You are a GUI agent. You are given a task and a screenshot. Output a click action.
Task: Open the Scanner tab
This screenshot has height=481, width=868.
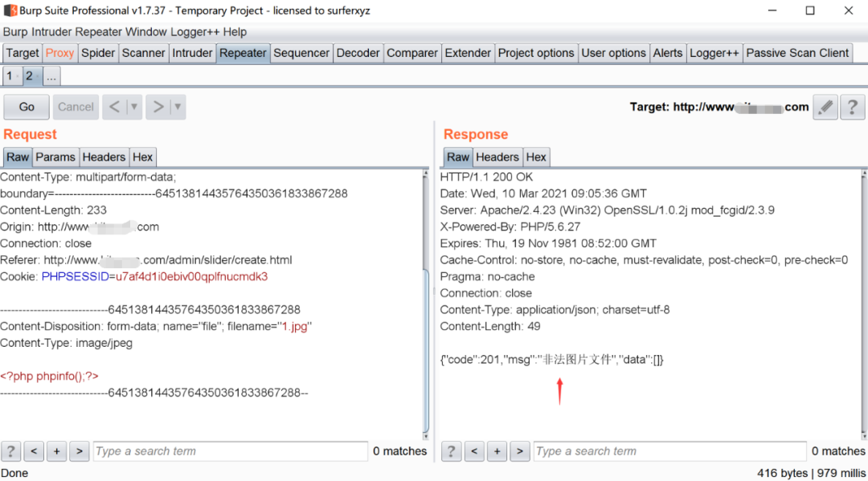[x=143, y=53]
